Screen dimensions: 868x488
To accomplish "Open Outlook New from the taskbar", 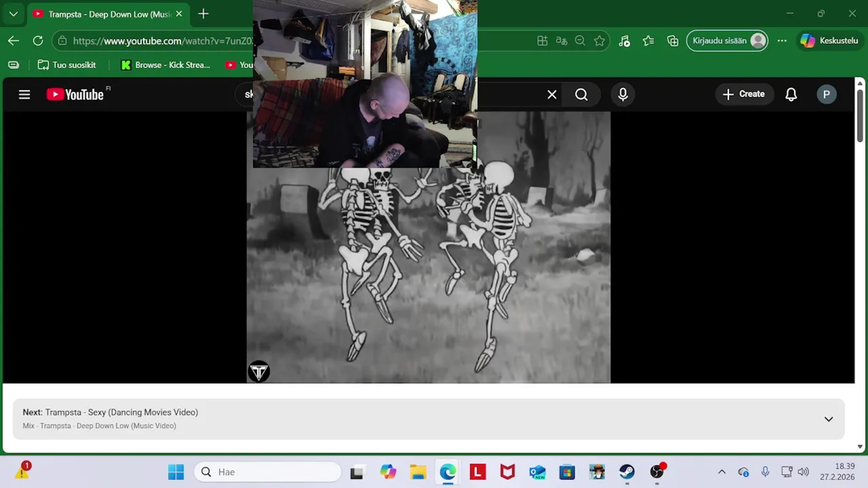I will click(537, 472).
